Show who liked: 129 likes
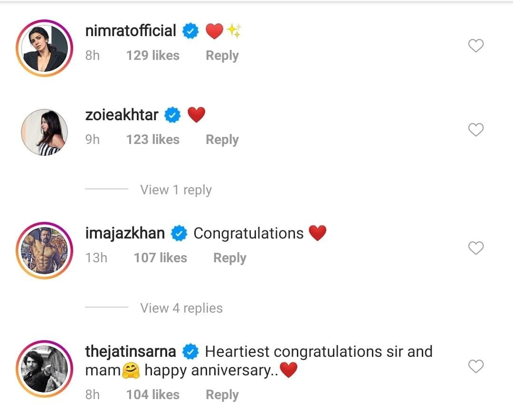513x420 pixels. [x=152, y=56]
